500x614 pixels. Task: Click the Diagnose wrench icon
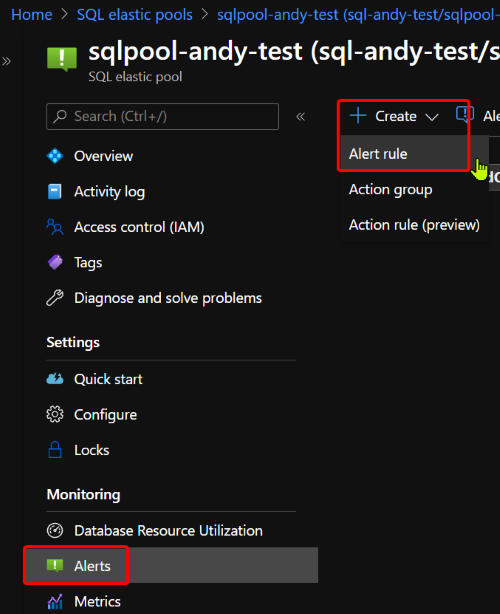[x=55, y=298]
